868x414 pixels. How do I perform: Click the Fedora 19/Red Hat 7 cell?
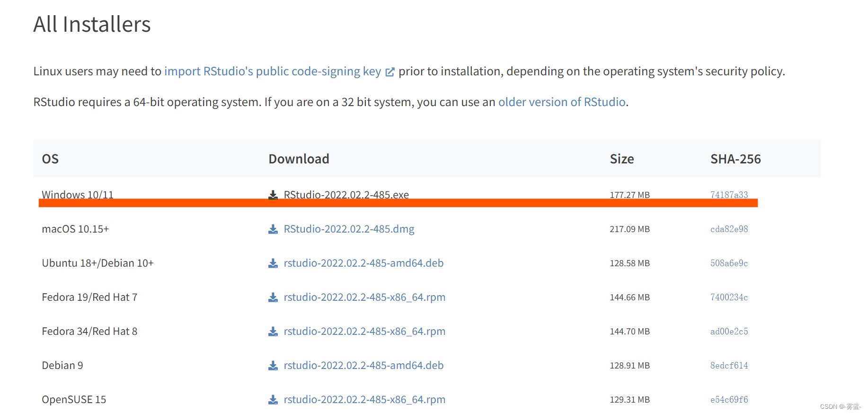tap(89, 297)
